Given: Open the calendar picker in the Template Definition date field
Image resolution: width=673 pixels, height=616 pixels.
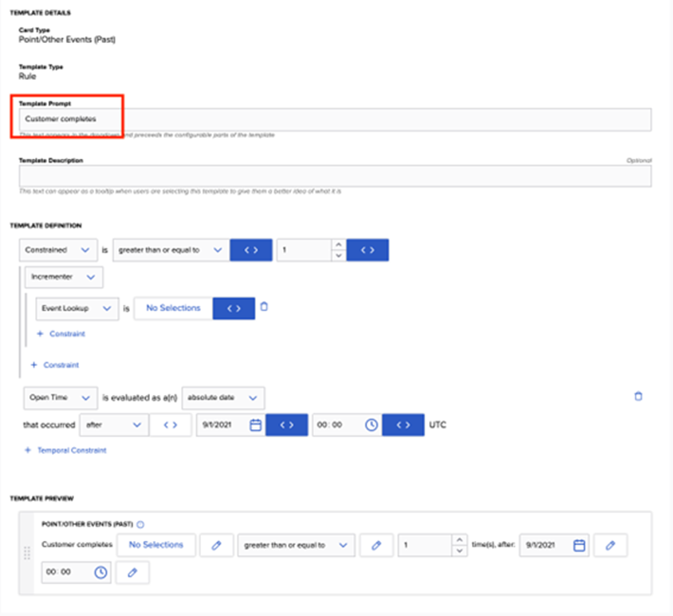Looking at the screenshot, I should coord(255,425).
